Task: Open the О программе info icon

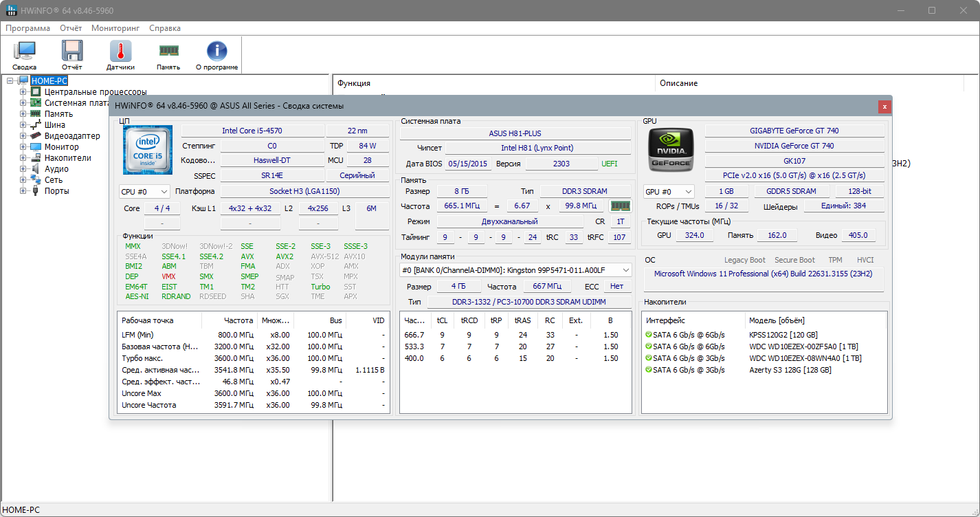Action: [216, 52]
